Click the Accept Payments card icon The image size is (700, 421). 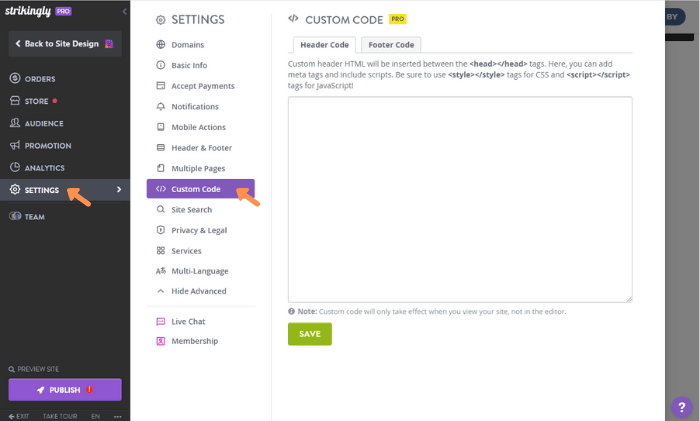[x=161, y=85]
